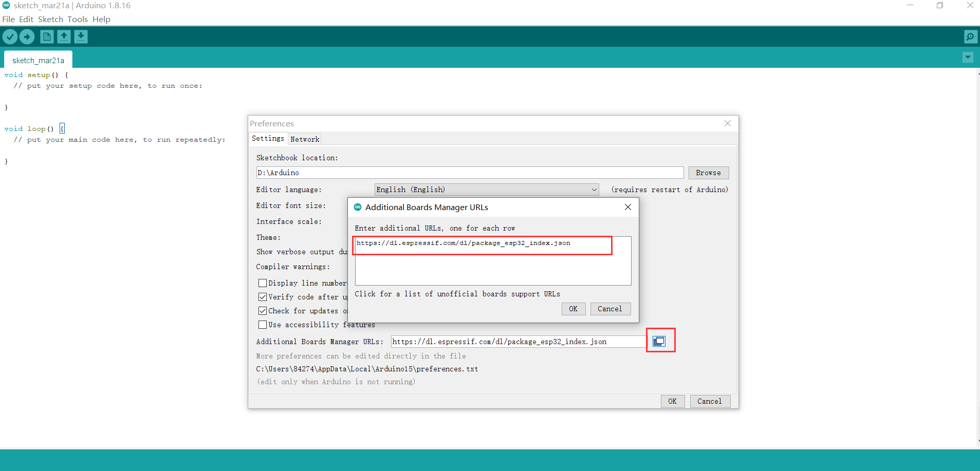Open the Tools menu

(78, 19)
